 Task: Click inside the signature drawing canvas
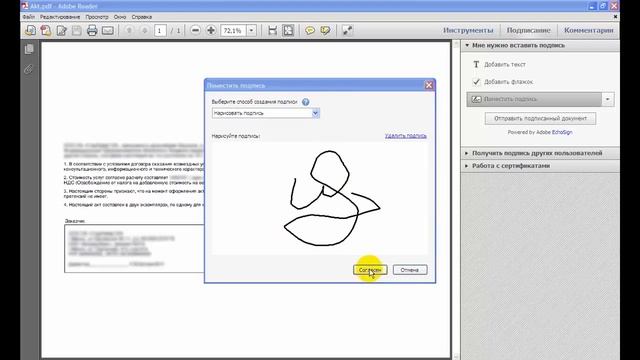pos(320,198)
